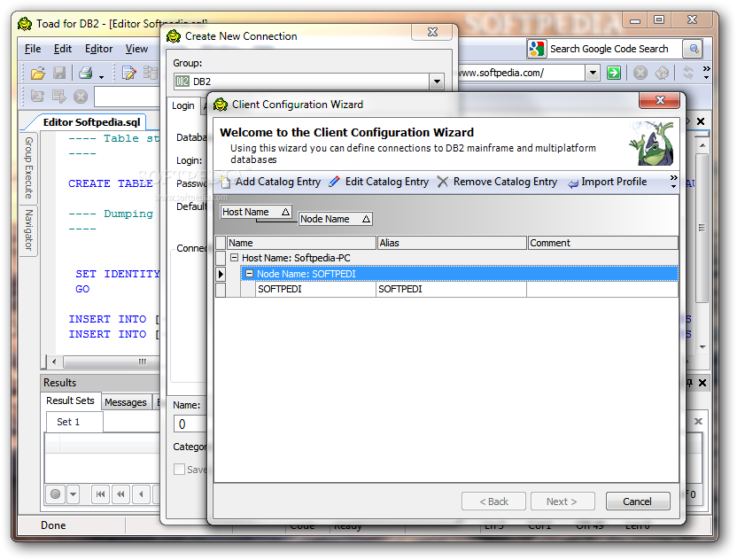Open the Group DB2 dropdown
Viewport: 737px width, 560px height.
tap(437, 82)
